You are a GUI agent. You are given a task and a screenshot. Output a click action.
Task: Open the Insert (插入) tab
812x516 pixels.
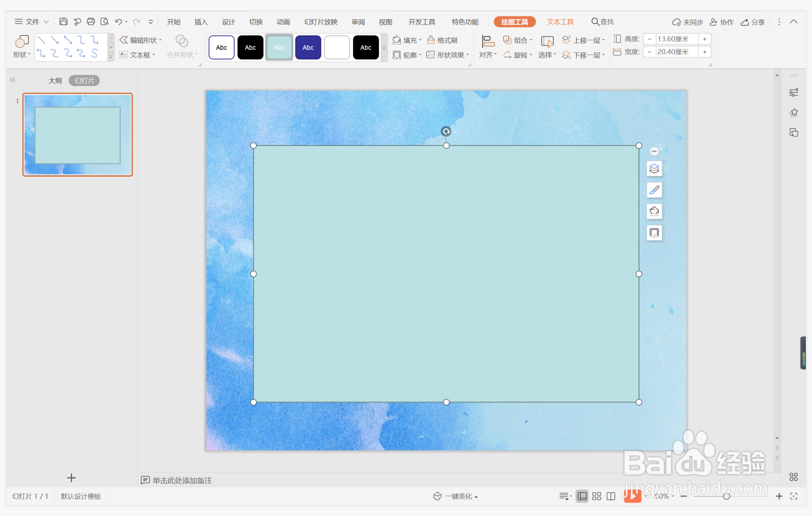click(201, 22)
